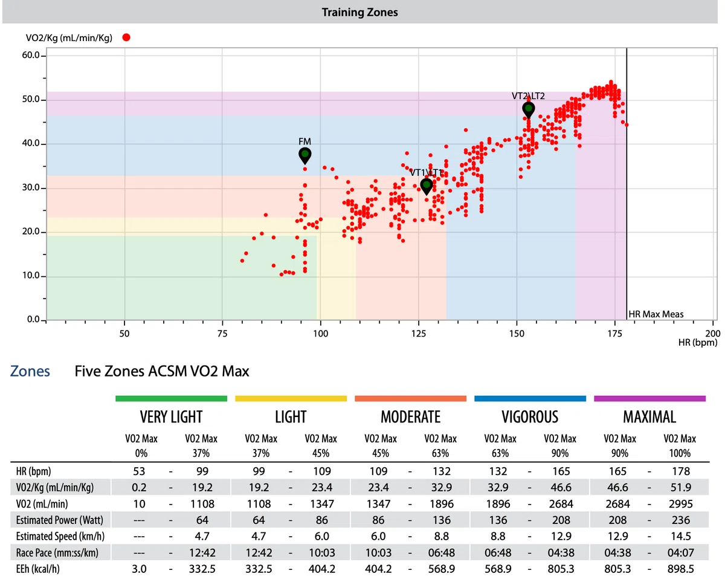Click the 125 x-axis tick label
725x588 pixels.
click(419, 334)
